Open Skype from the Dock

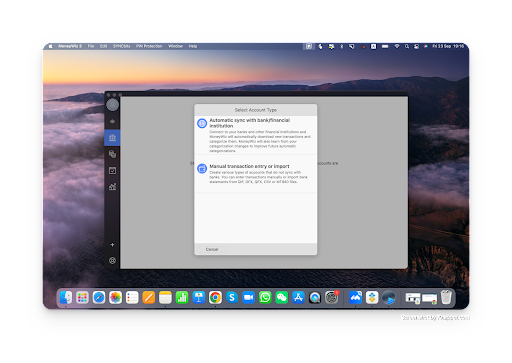[x=232, y=297]
